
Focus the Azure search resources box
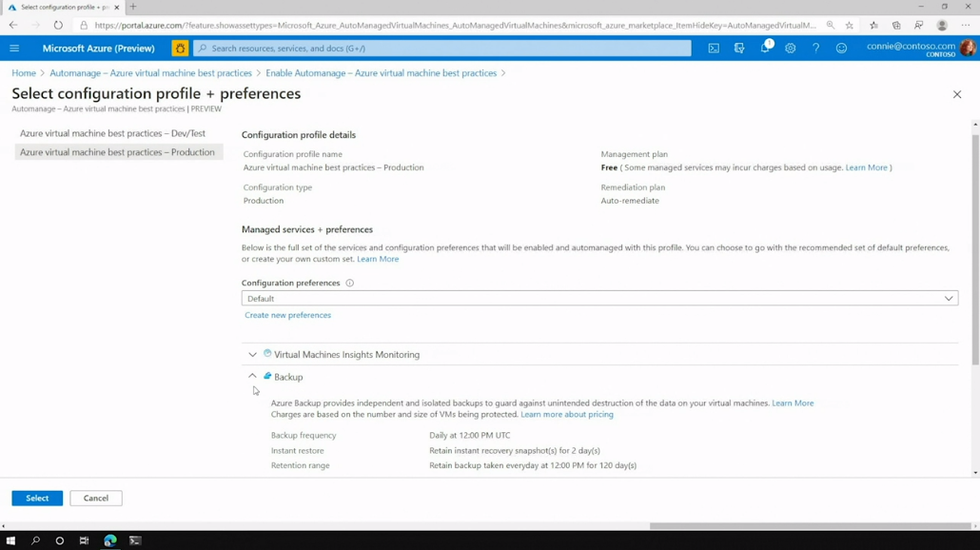(442, 49)
